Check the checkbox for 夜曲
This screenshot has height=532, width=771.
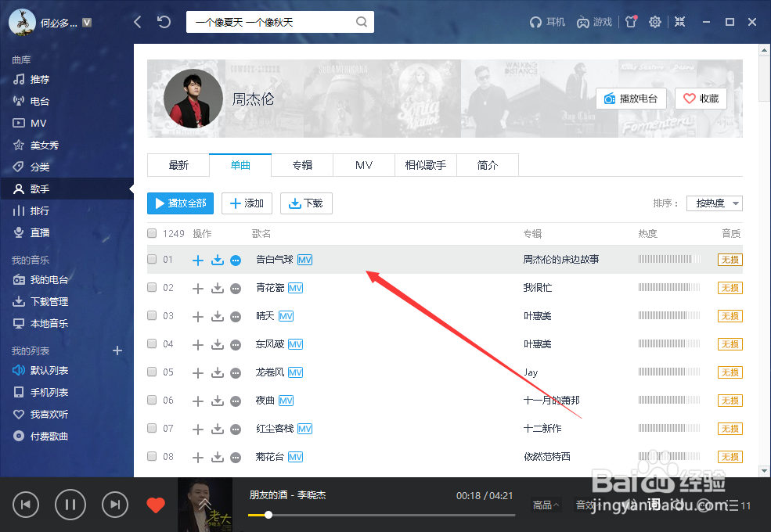(151, 400)
